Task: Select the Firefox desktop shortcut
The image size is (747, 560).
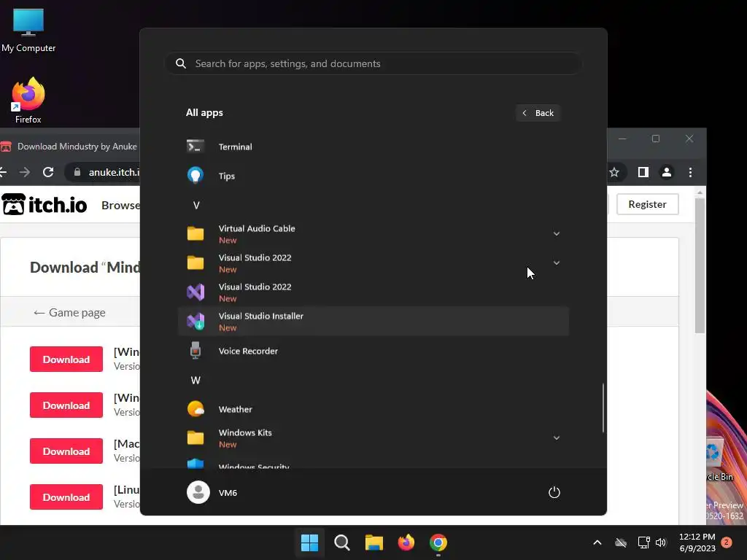Action: tap(28, 101)
